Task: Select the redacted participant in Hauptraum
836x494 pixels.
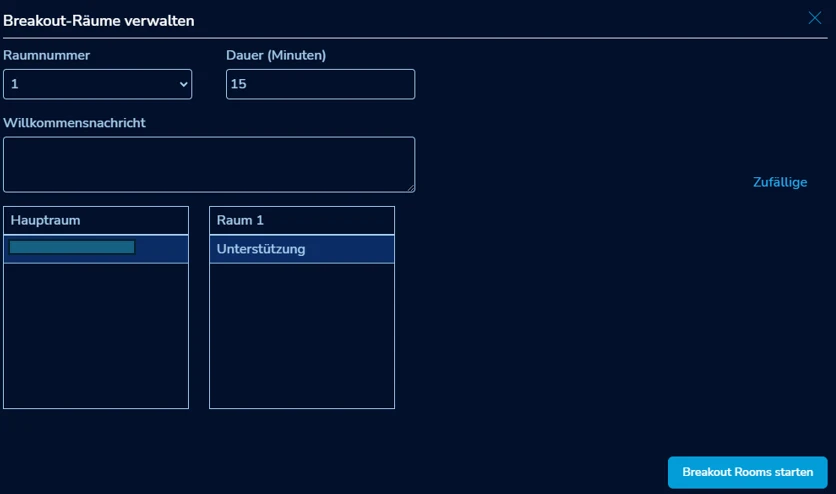Action: coord(72,248)
